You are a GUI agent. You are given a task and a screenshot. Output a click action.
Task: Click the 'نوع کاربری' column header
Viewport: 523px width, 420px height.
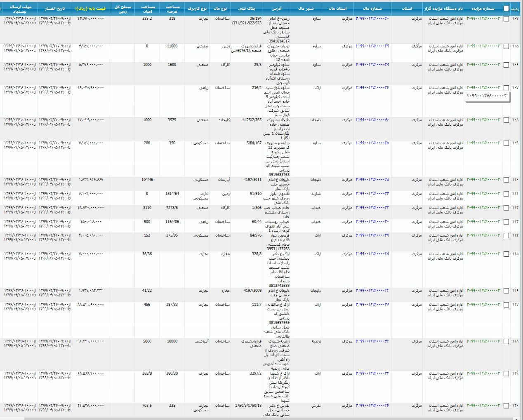coord(197,9)
